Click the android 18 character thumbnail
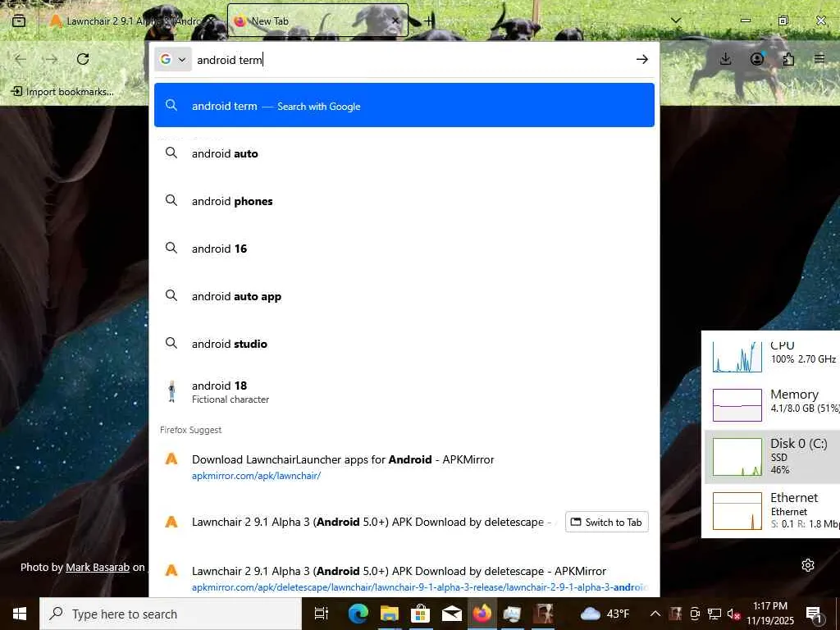The width and height of the screenshot is (840, 630). tap(171, 391)
